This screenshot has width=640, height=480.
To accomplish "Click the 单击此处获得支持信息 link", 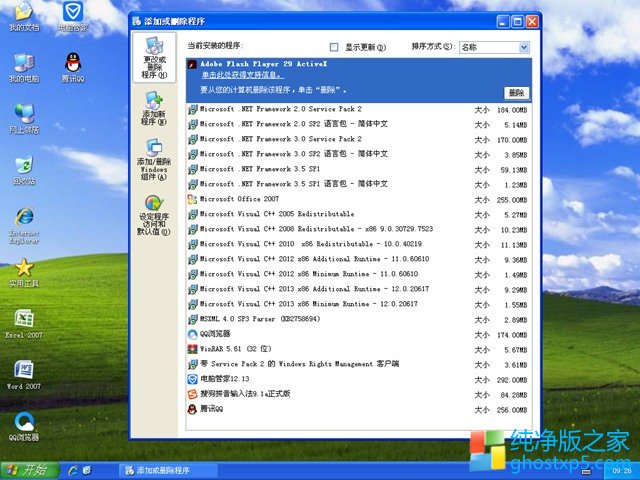I will [242, 75].
